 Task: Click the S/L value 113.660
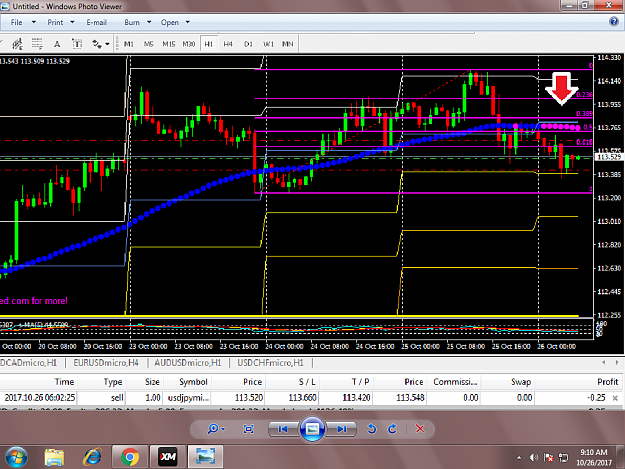(x=302, y=398)
